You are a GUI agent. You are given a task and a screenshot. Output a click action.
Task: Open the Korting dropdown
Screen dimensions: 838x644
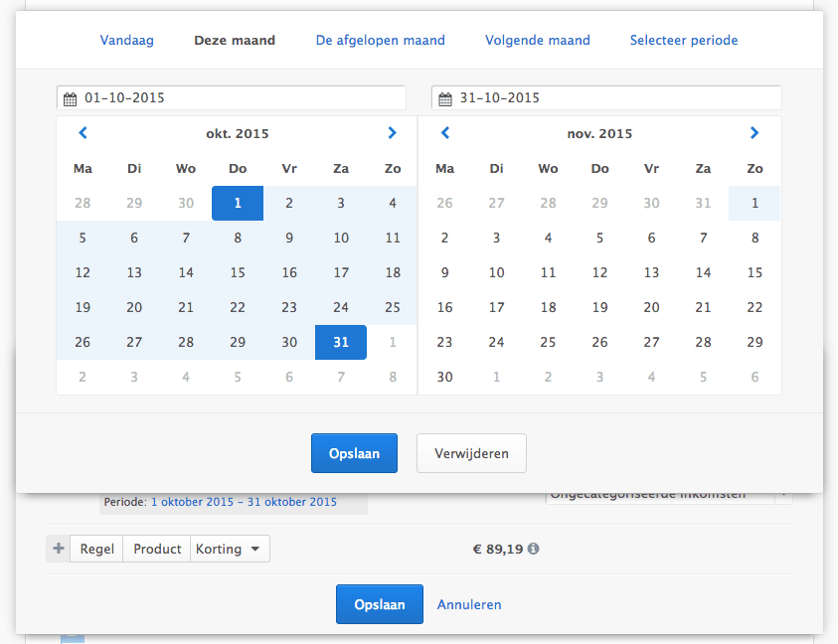point(230,548)
